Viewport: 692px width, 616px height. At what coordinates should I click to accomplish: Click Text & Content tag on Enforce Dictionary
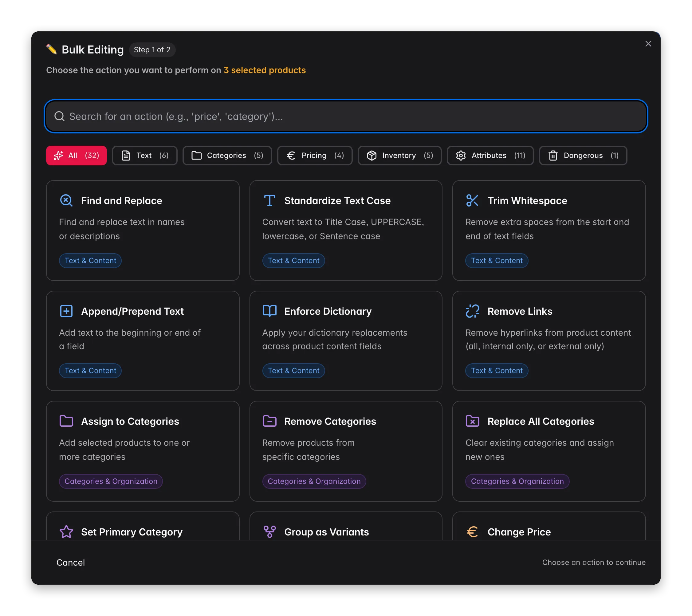293,370
